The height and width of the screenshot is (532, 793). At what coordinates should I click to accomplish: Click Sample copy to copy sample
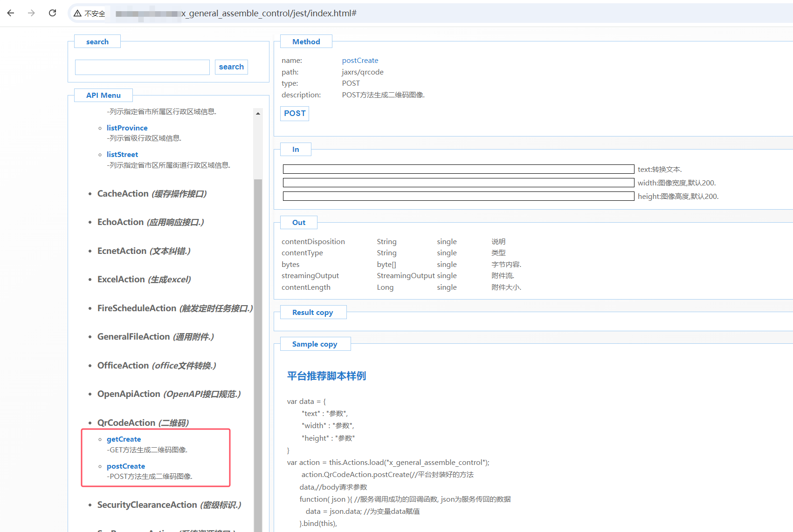[x=314, y=344]
